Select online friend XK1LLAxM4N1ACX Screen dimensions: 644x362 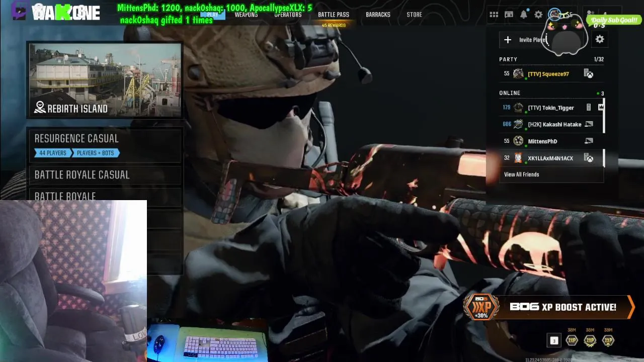click(x=551, y=158)
